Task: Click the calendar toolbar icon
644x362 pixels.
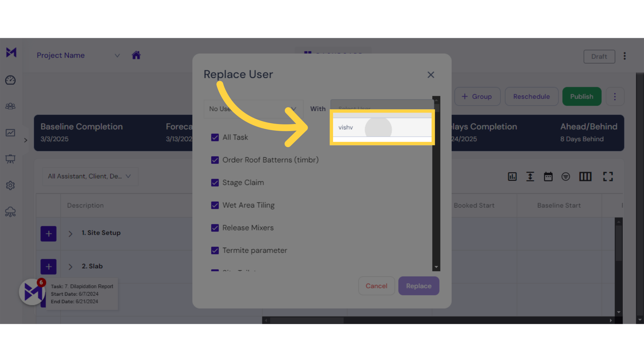Action: (x=548, y=177)
